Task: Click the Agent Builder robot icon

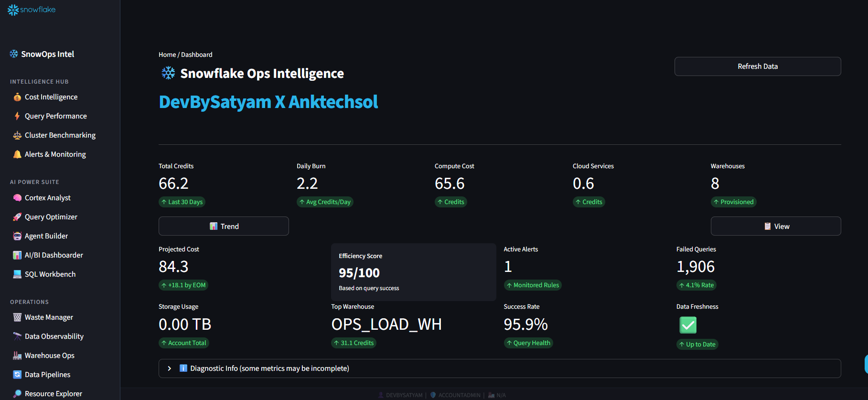Action: coord(17,236)
